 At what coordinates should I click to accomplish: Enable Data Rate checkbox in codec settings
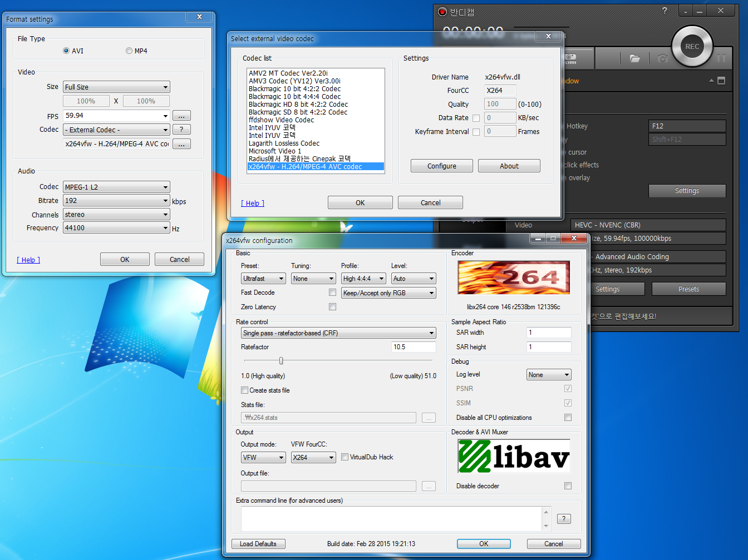pos(476,118)
